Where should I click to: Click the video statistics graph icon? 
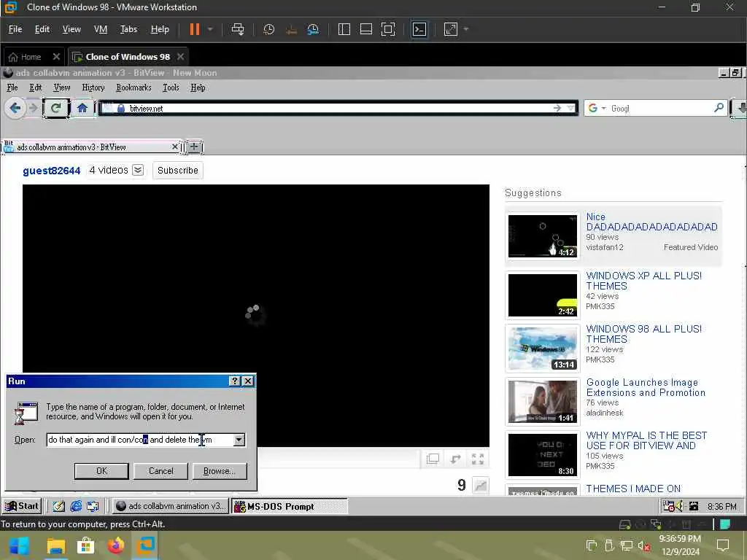pyautogui.click(x=481, y=485)
